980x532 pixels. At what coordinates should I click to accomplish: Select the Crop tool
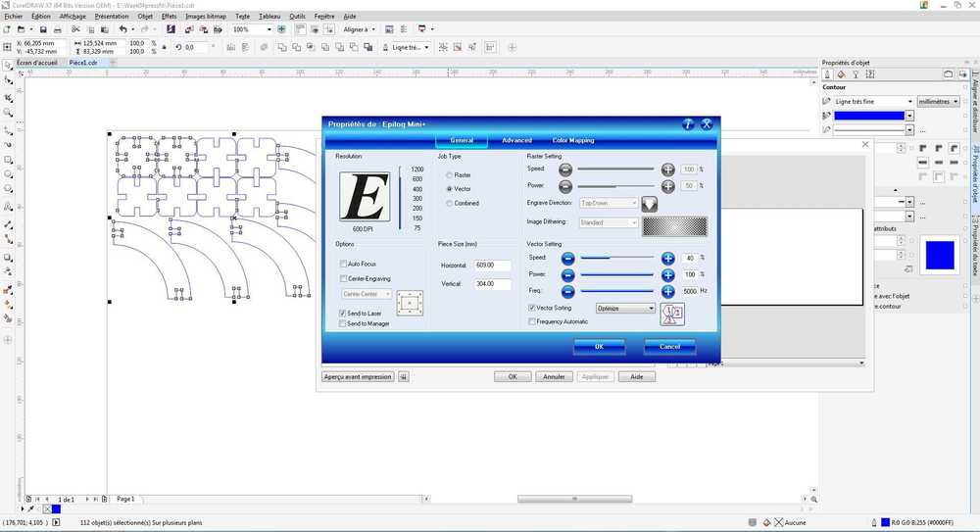(8, 98)
